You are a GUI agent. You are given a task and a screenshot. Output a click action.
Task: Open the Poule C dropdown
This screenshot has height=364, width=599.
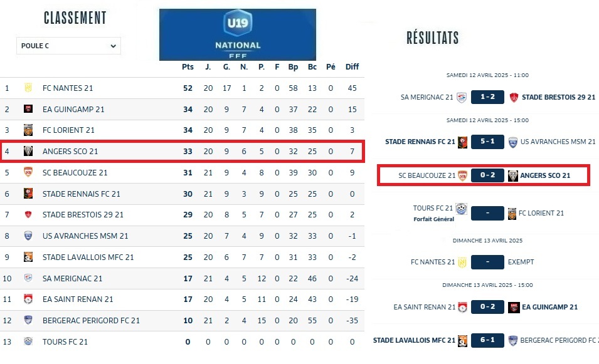click(x=68, y=46)
